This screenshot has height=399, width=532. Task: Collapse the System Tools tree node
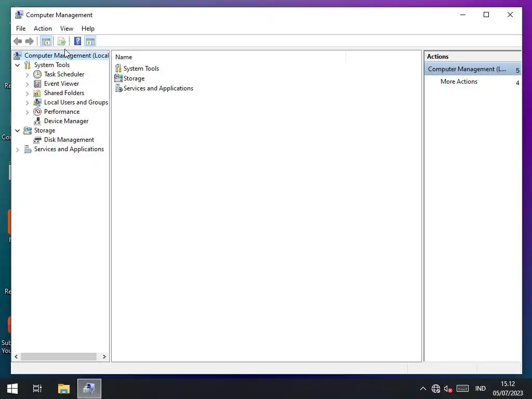[18, 65]
